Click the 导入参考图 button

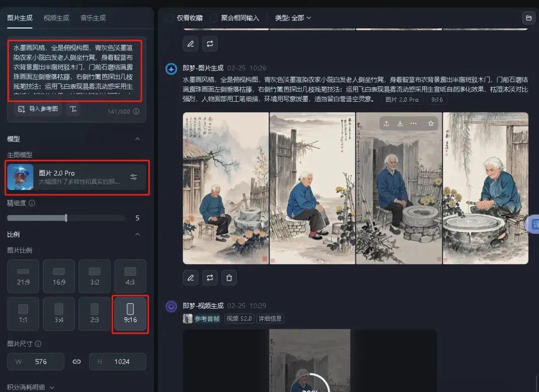(38, 109)
